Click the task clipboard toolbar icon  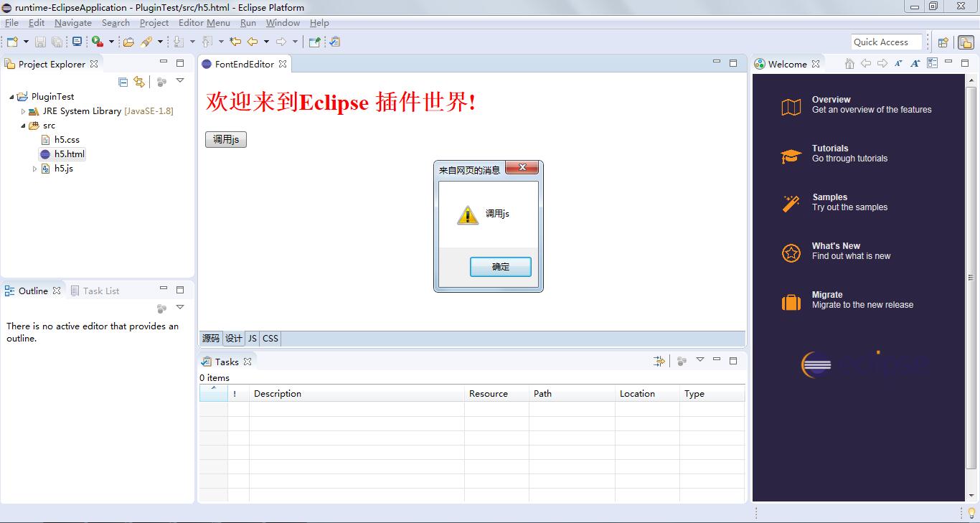[x=334, y=42]
